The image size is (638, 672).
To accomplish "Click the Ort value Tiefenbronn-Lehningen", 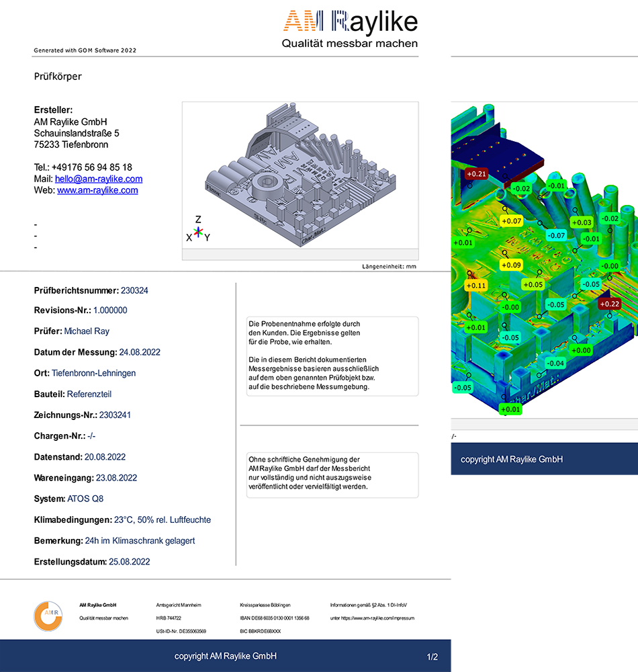I will (x=93, y=373).
